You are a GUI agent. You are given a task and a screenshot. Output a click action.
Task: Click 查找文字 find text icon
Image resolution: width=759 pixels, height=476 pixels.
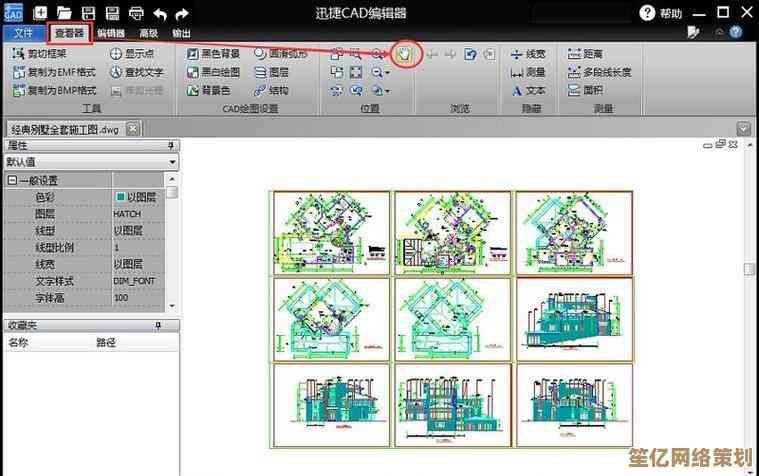click(x=136, y=72)
